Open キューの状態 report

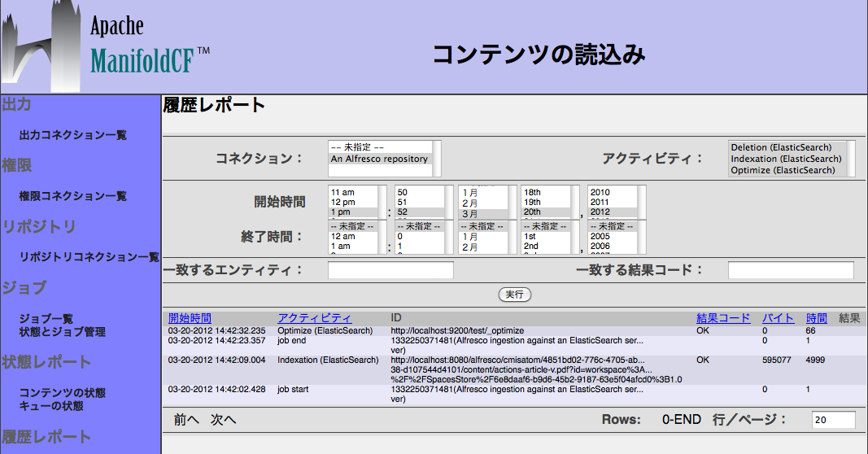pos(50,406)
